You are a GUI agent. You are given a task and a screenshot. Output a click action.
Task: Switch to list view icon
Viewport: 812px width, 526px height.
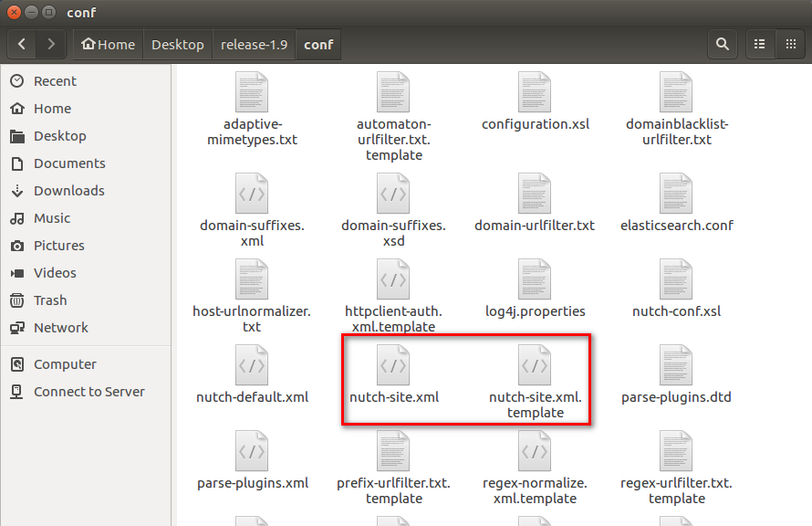click(760, 45)
